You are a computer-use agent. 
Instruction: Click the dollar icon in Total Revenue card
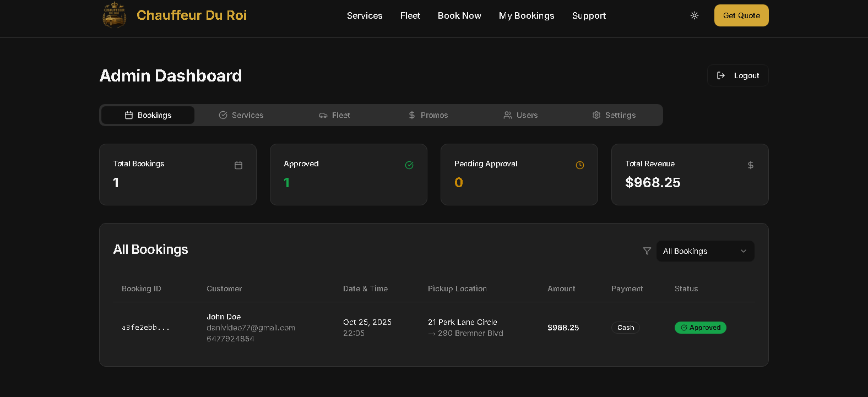click(x=750, y=165)
